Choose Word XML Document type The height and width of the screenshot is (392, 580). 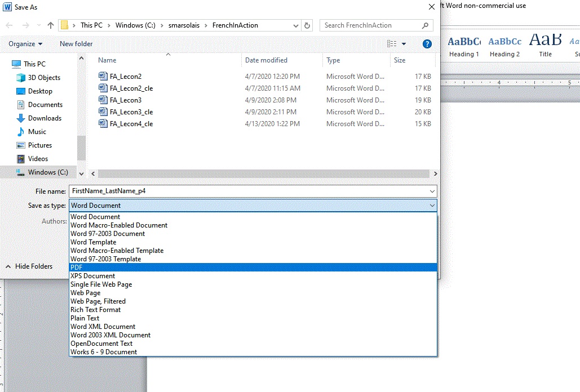(x=253, y=327)
